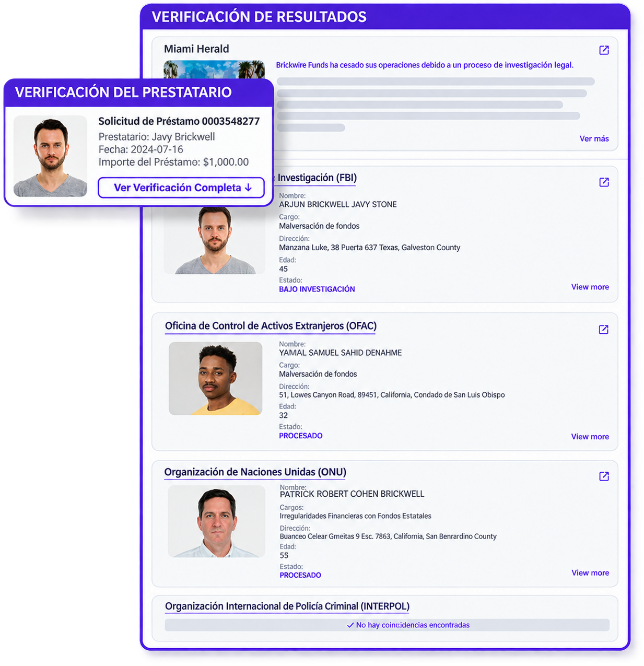Click Solicitud de Préstamo 0003548277 title
644x666 pixels.
tap(179, 121)
